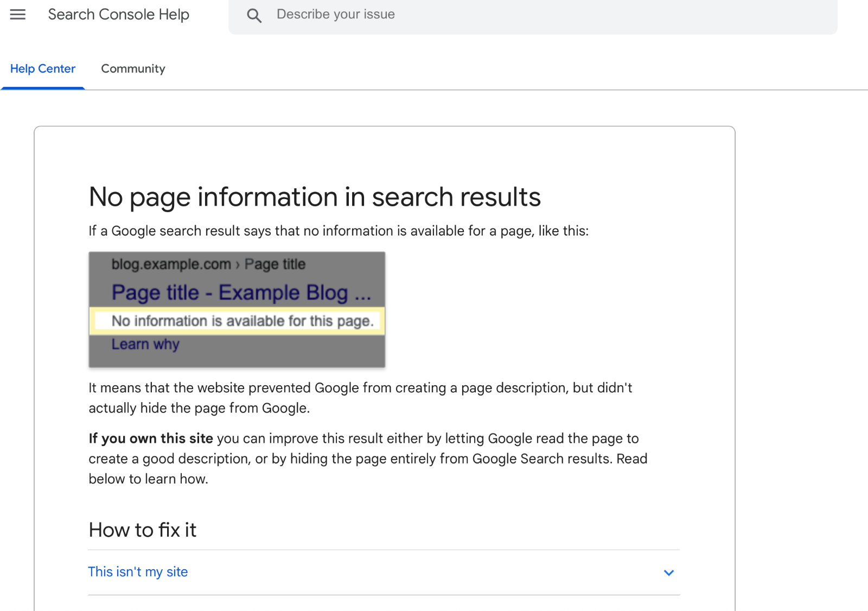Viewport: 868px width, 611px height.
Task: Click 'Page title - Example Blog' in the example
Action: coord(241,292)
